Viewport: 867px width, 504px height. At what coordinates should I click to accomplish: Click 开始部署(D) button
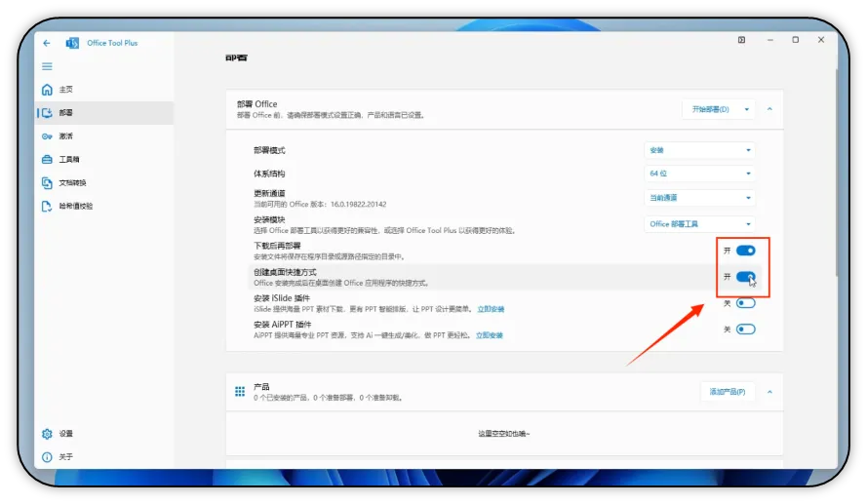click(x=711, y=109)
